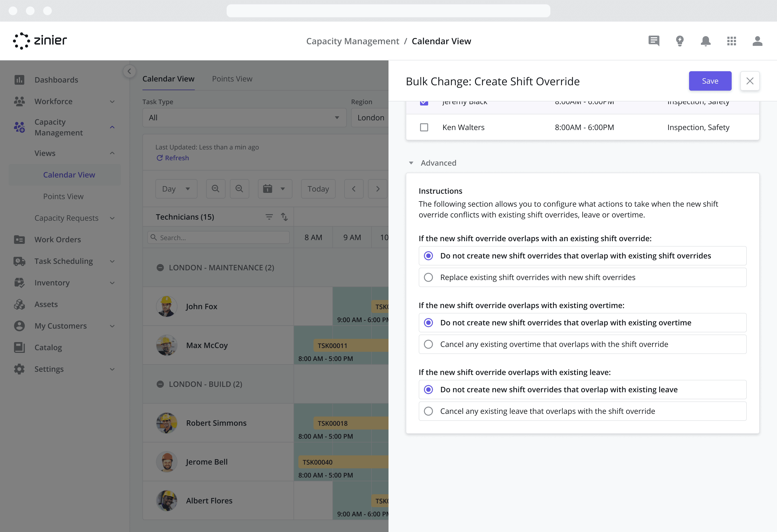Open task TSK00018 for Robert Simmons

coord(351,423)
